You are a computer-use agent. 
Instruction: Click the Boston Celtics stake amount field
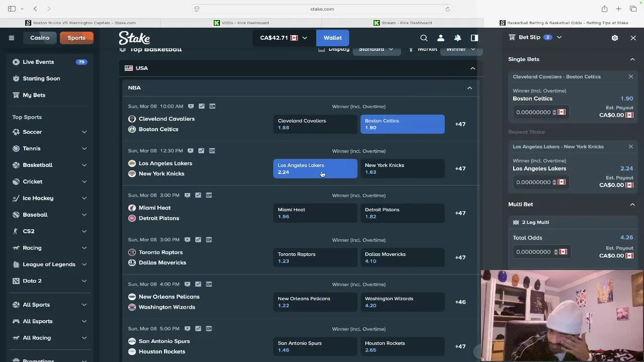point(541,112)
